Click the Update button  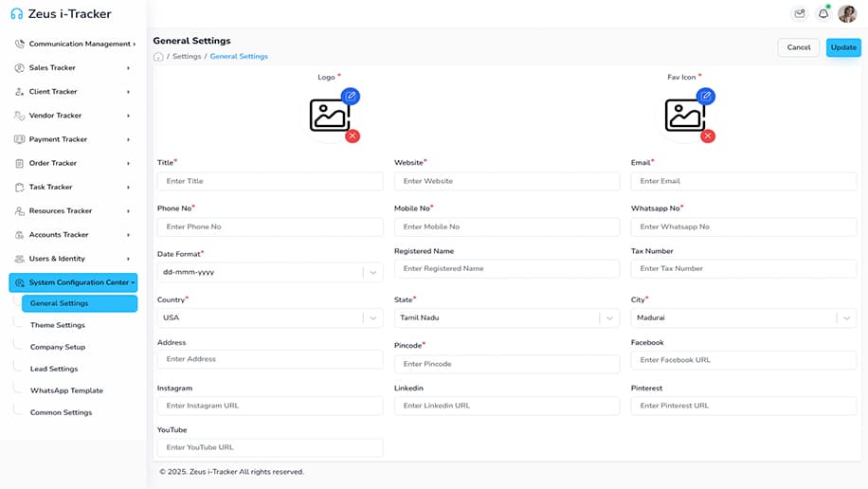(842, 47)
